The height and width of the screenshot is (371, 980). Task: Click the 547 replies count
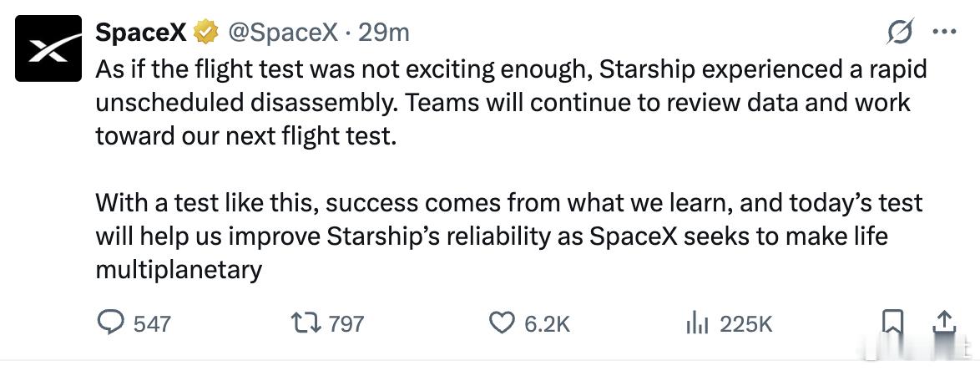pos(152,323)
